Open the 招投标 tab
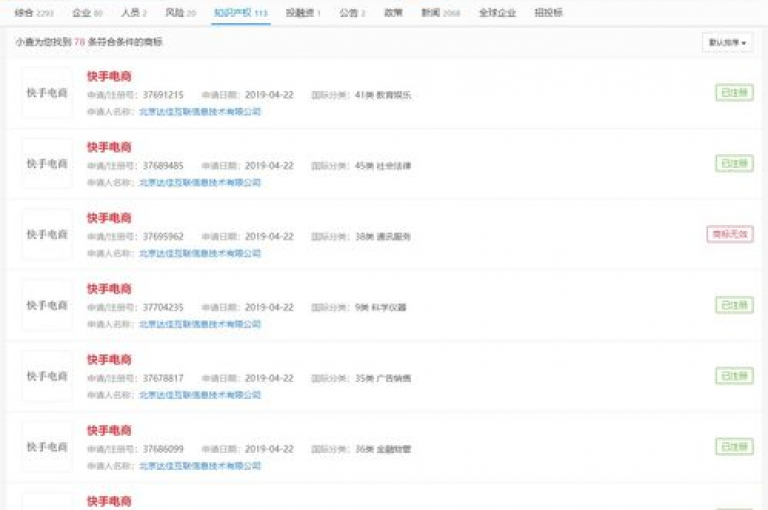Viewport: 768px width, 510px height. [548, 13]
